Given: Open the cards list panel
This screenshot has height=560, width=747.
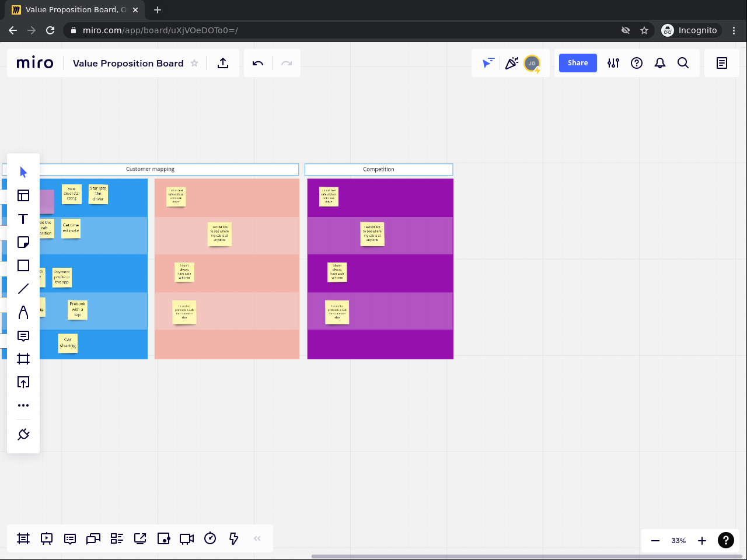Looking at the screenshot, I should pos(117,538).
